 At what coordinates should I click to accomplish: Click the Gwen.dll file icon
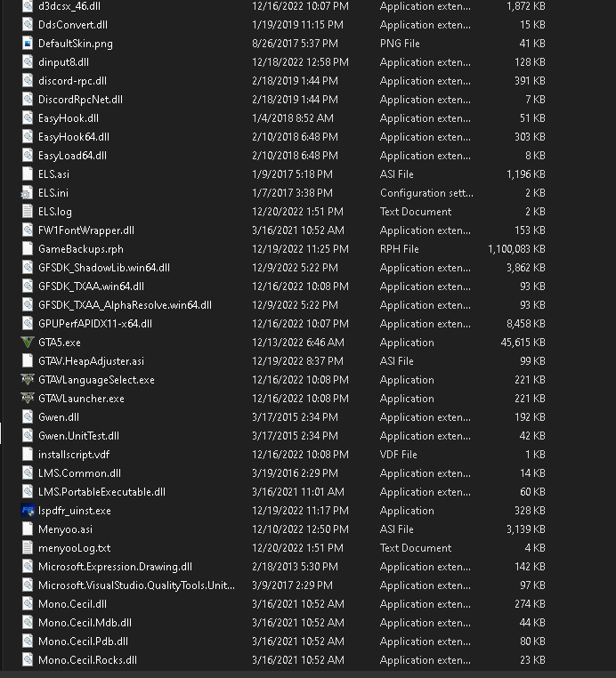pos(28,417)
